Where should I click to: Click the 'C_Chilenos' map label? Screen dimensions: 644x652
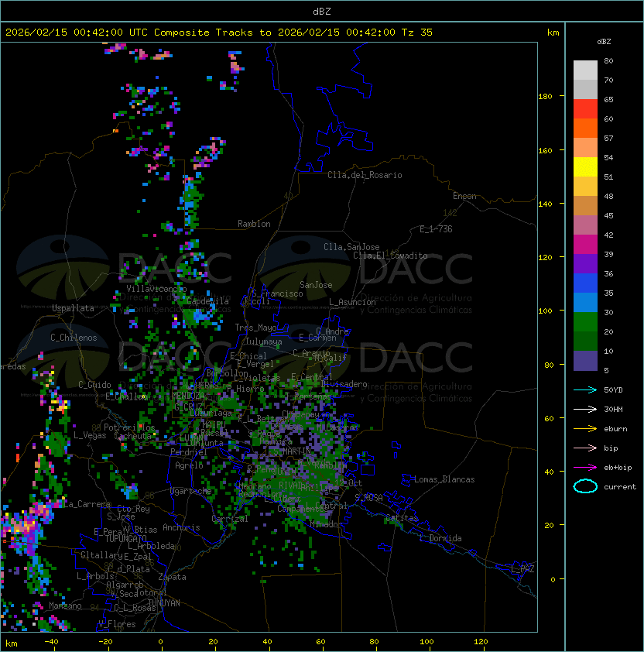[x=74, y=338]
